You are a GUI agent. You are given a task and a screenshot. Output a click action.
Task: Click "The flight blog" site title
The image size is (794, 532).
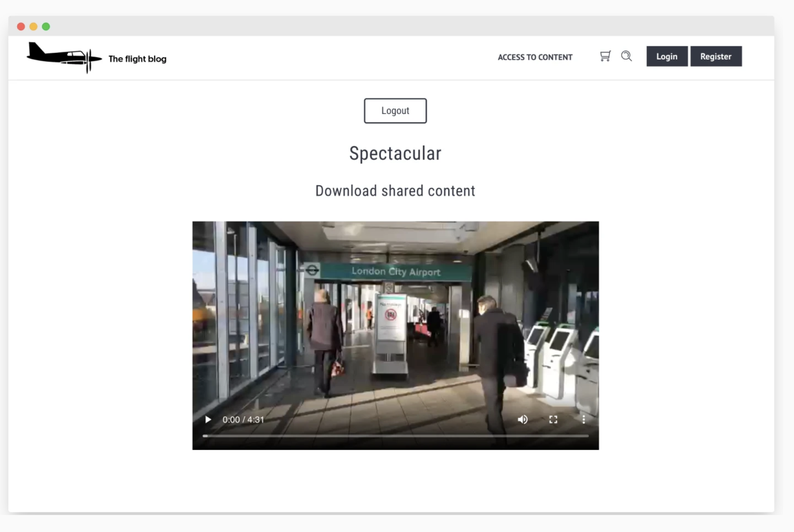pos(137,59)
